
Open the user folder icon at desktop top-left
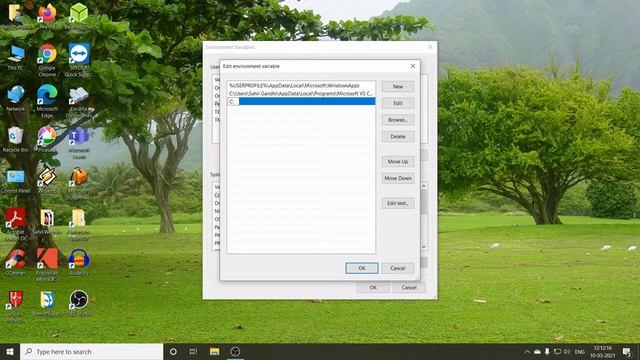(16, 13)
